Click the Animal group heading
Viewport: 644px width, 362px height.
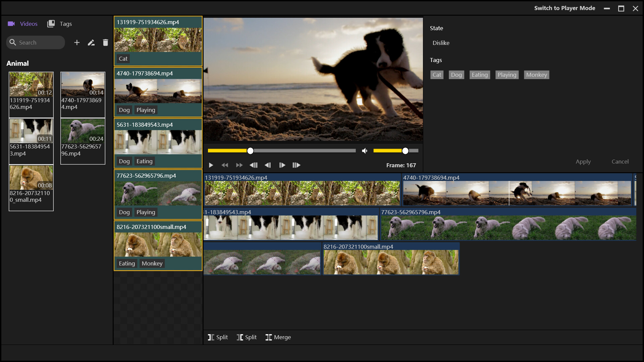tap(17, 63)
